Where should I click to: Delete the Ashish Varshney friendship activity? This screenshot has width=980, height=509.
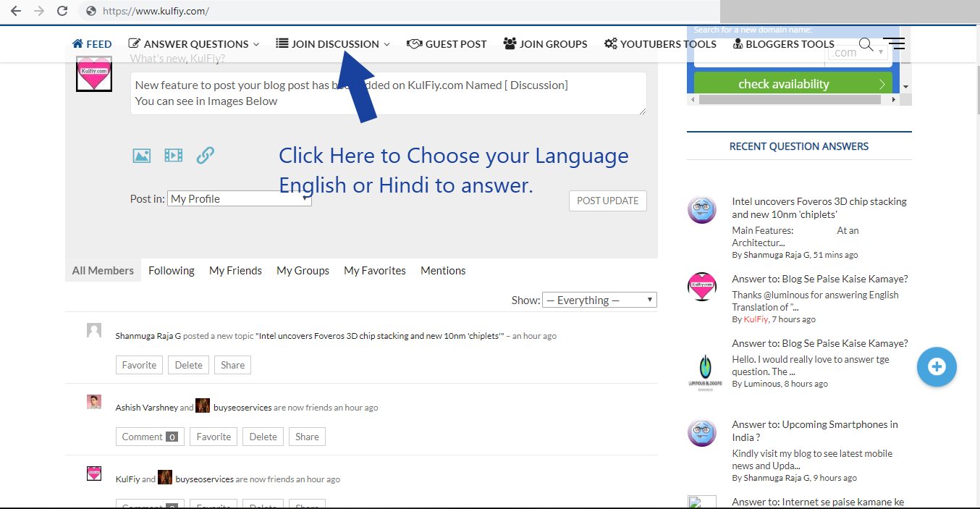(263, 437)
